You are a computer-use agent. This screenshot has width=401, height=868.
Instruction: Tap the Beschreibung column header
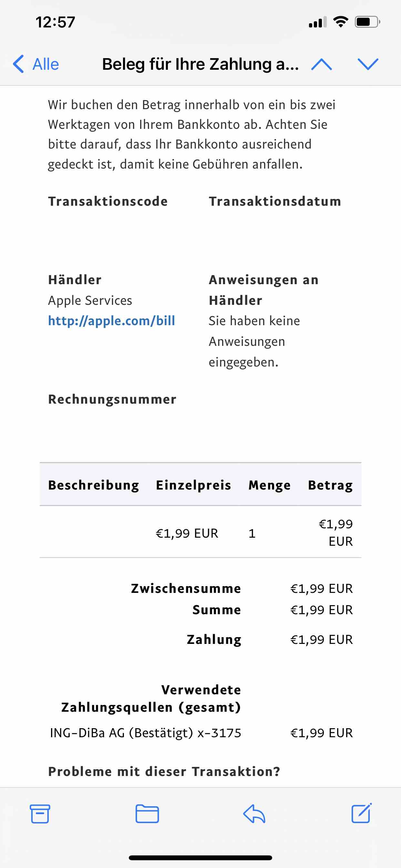coord(94,485)
